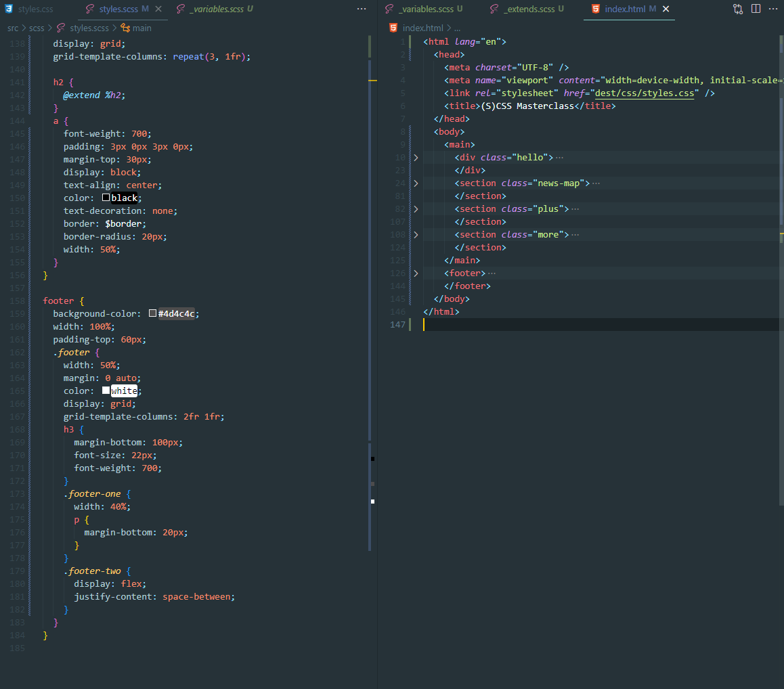
Task: Switch to _extends.scss tab
Action: tap(530, 9)
